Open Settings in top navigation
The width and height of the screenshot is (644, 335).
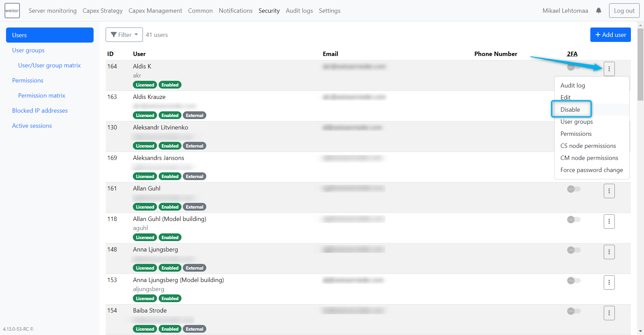click(x=329, y=11)
